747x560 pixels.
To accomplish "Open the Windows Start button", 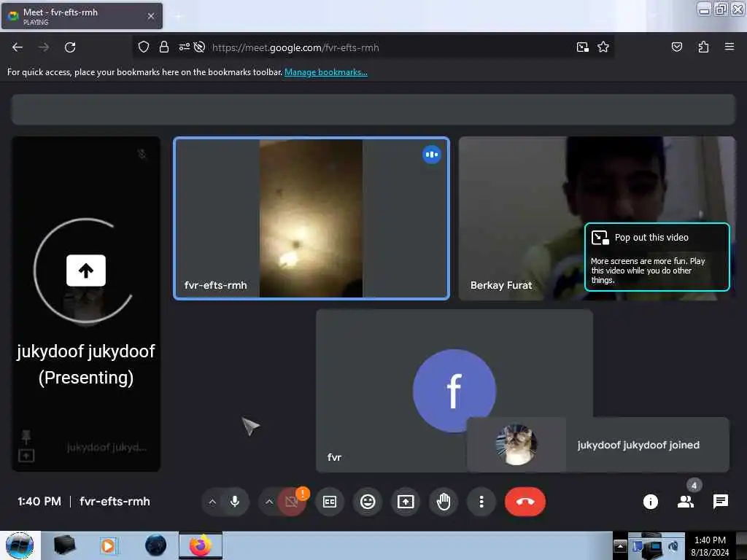I will 20,545.
